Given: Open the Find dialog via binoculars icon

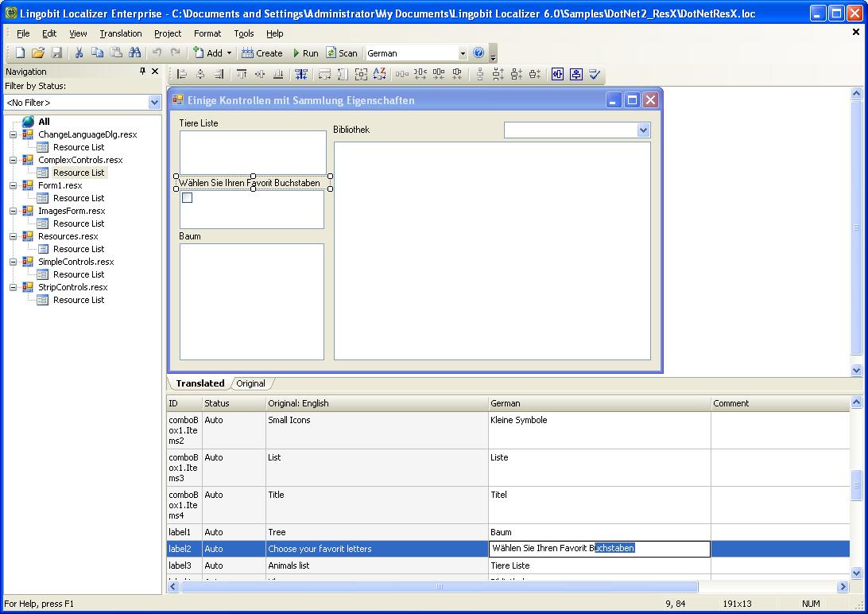Looking at the screenshot, I should coord(134,52).
